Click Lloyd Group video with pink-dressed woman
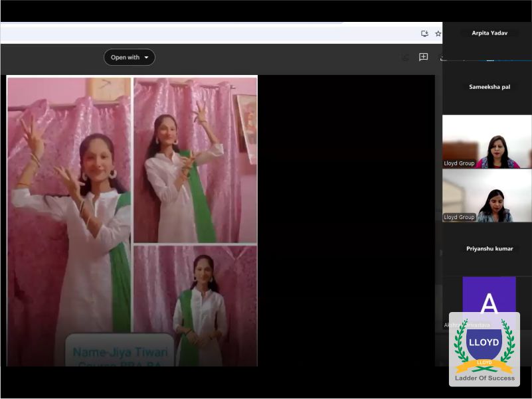 [x=488, y=141]
